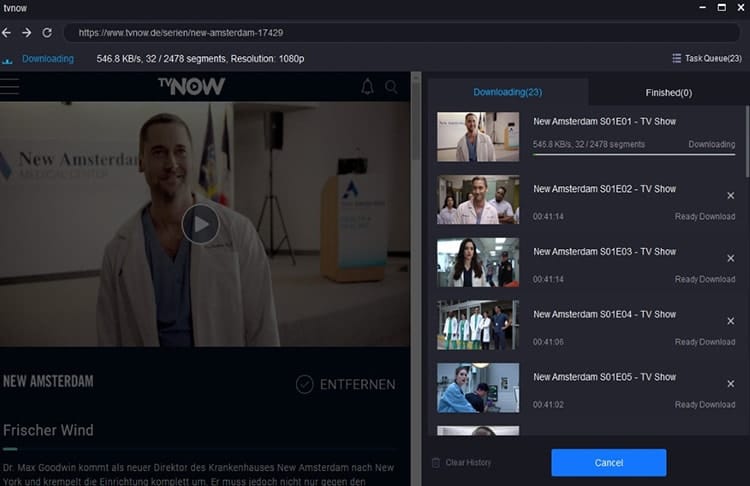Click Clear History with trash icon
This screenshot has height=486, width=750.
[x=462, y=463]
